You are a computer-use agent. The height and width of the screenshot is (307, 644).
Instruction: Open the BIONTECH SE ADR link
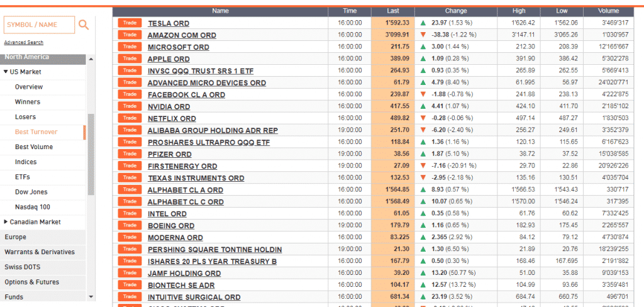tap(181, 286)
